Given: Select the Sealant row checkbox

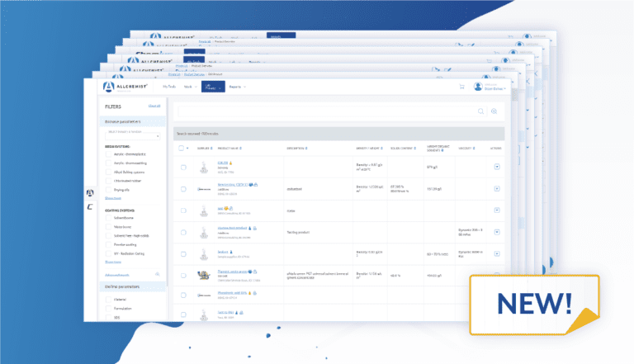Looking at the screenshot, I should point(183,254).
